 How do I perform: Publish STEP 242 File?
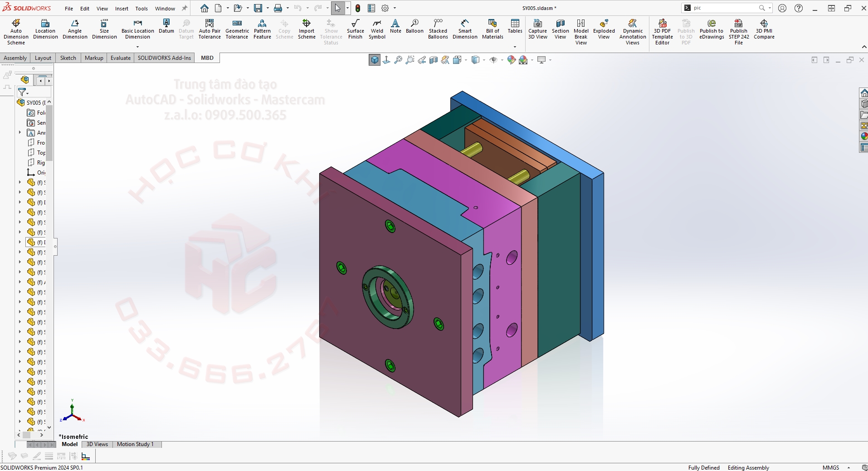click(x=739, y=32)
